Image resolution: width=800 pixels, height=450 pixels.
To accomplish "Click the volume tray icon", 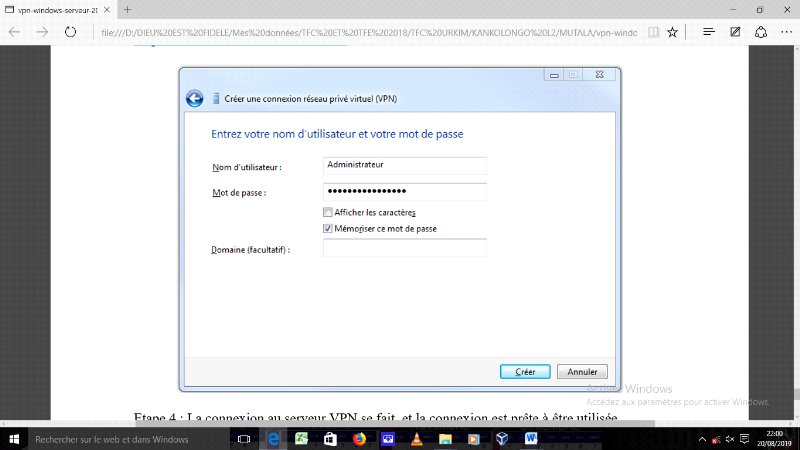I will click(x=730, y=439).
